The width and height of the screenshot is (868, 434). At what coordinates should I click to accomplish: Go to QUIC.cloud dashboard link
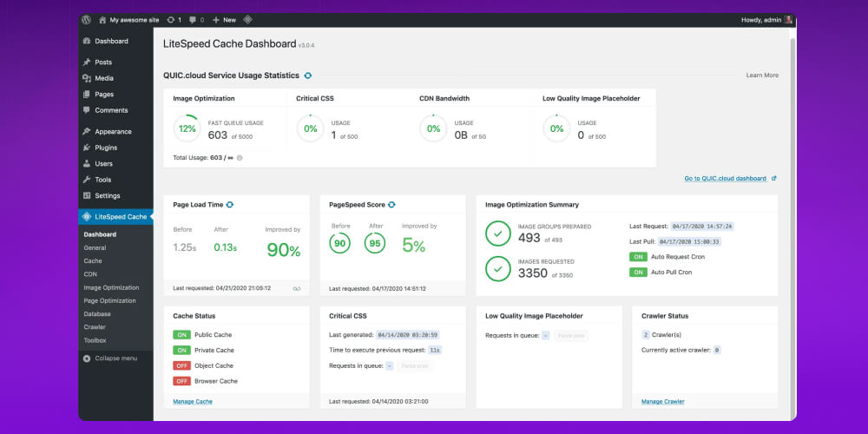click(x=725, y=178)
